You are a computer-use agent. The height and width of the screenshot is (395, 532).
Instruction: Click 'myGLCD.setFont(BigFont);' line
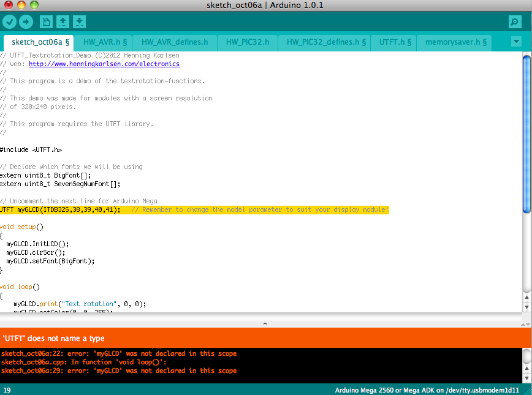pyautogui.click(x=50, y=261)
